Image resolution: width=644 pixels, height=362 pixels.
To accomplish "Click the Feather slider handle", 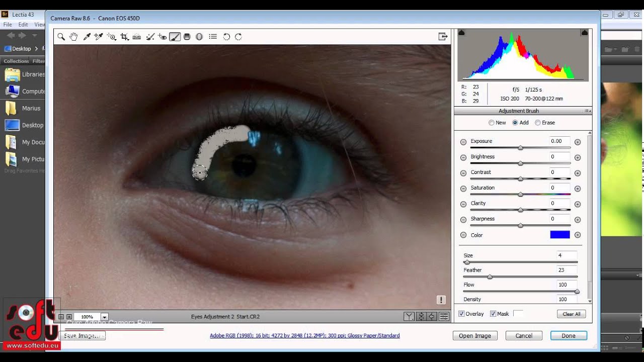I will tap(490, 277).
